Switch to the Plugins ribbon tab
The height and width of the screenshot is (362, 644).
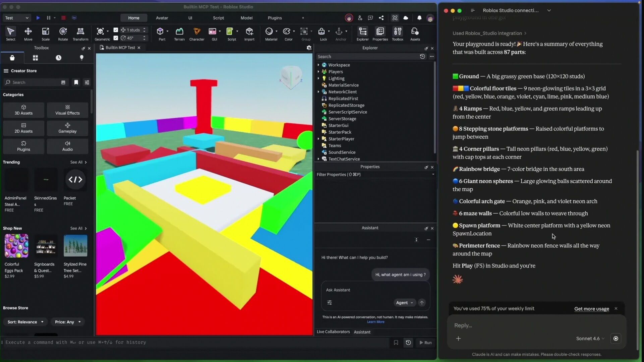coord(275,18)
